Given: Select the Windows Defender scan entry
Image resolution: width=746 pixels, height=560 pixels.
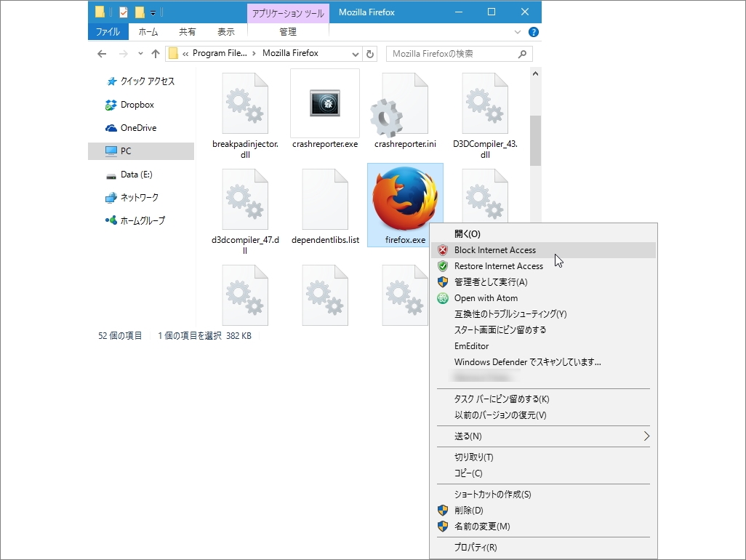Looking at the screenshot, I should coord(543,362).
